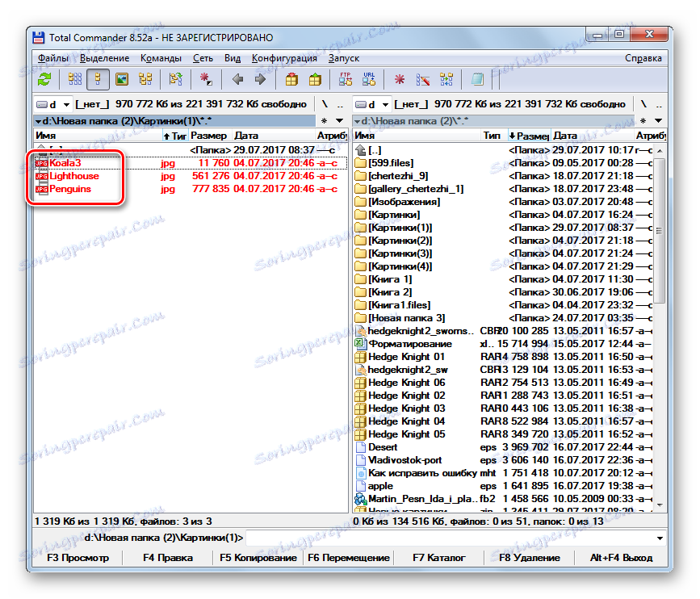Open the synchronize directories icon
The height and width of the screenshot is (599, 700).
tap(446, 79)
